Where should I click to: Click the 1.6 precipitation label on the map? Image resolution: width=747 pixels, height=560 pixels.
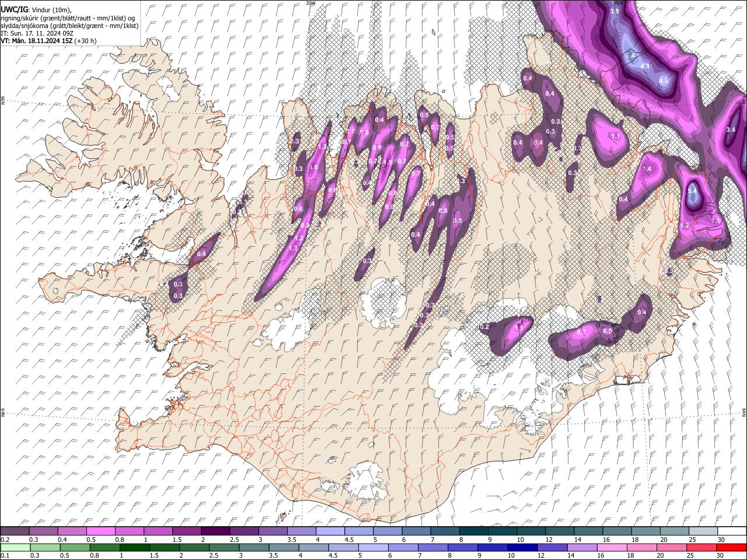tap(313, 167)
